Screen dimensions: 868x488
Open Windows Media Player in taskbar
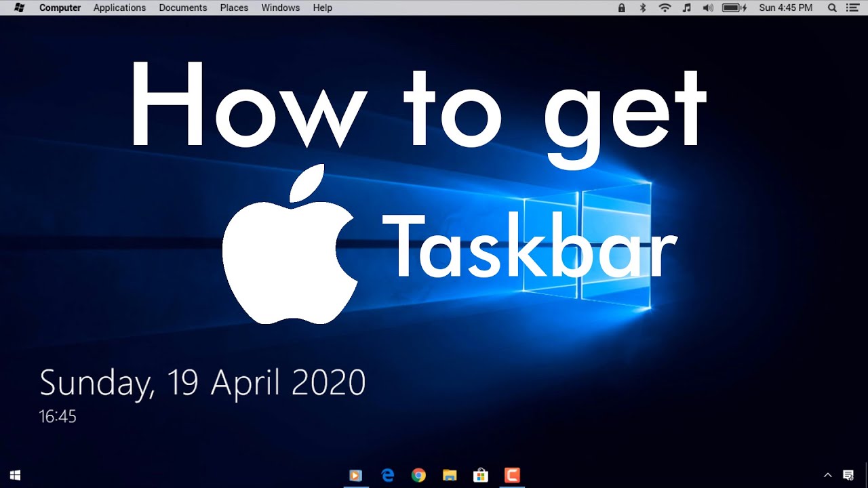click(x=355, y=475)
